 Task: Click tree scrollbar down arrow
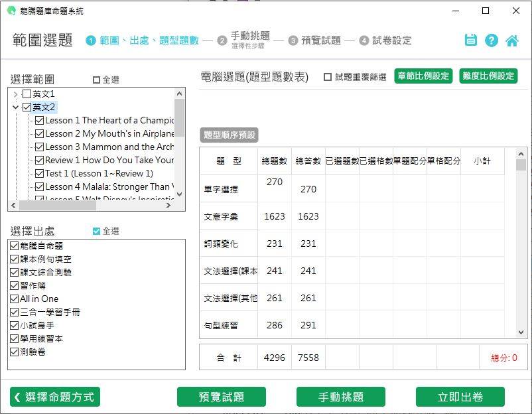180,194
